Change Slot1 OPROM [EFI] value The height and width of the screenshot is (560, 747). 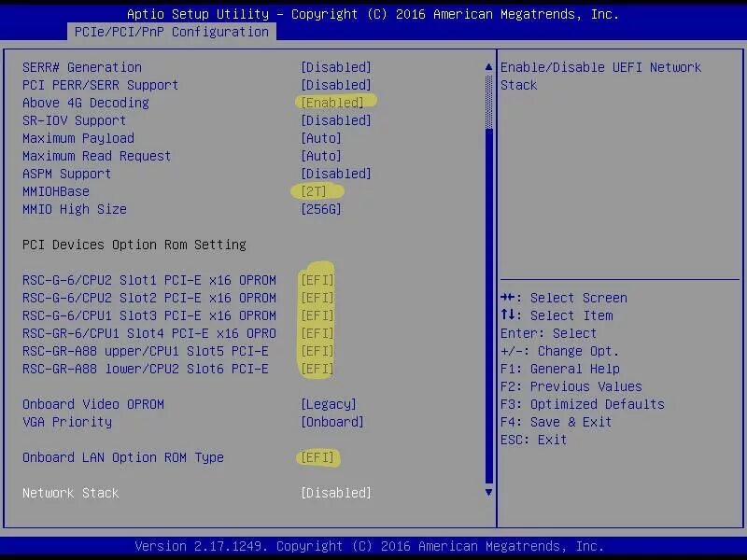click(x=317, y=280)
